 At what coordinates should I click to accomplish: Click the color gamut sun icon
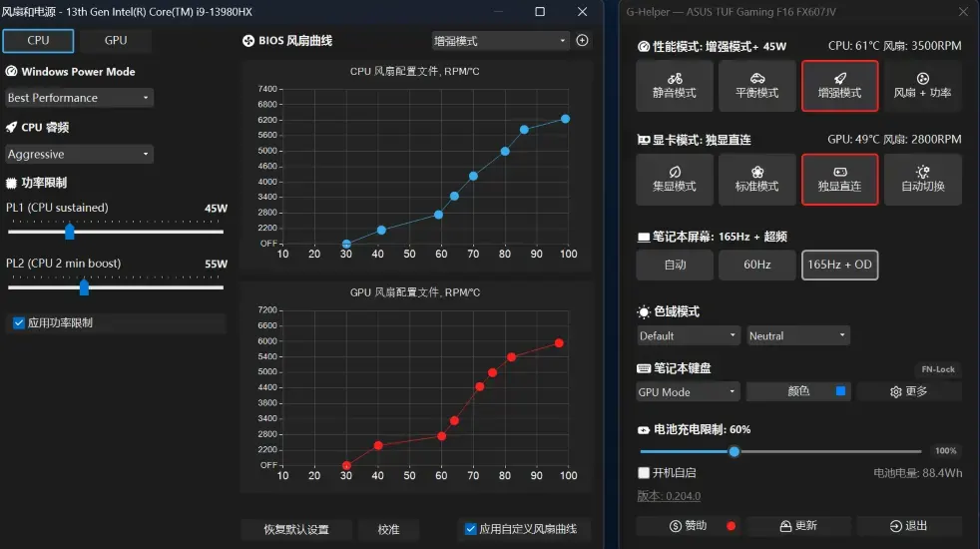tap(643, 311)
